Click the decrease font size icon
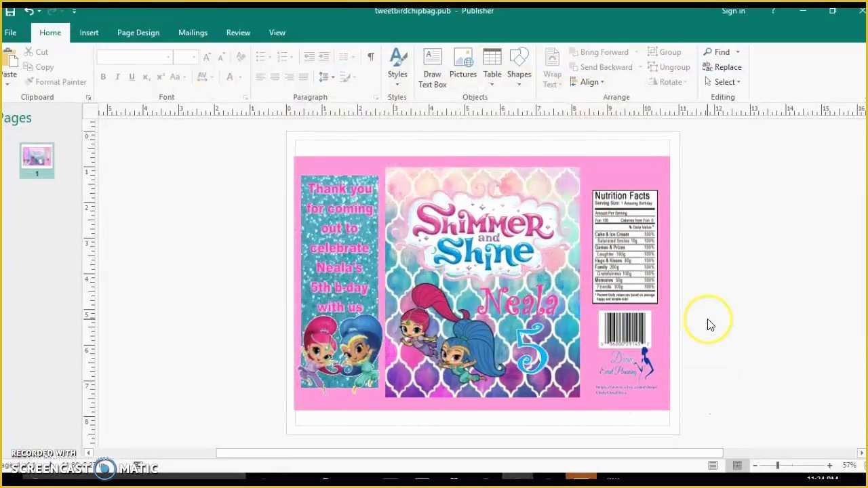 coord(221,58)
